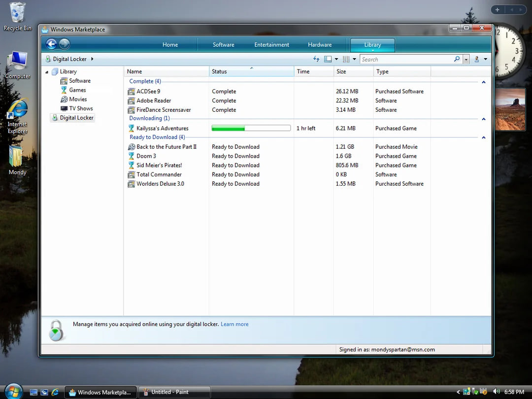This screenshot has height=399, width=532.
Task: Select Games in the Library tree
Action: [77, 90]
